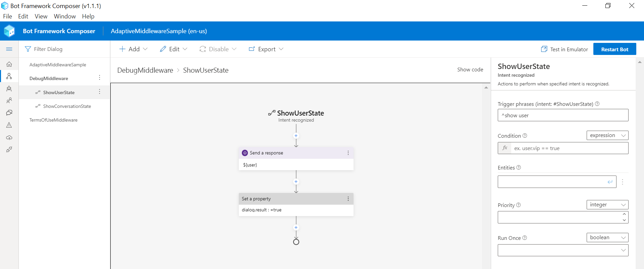Open the QnA chat sidebar icon
Viewport: 644px width, 269px height.
[9, 113]
